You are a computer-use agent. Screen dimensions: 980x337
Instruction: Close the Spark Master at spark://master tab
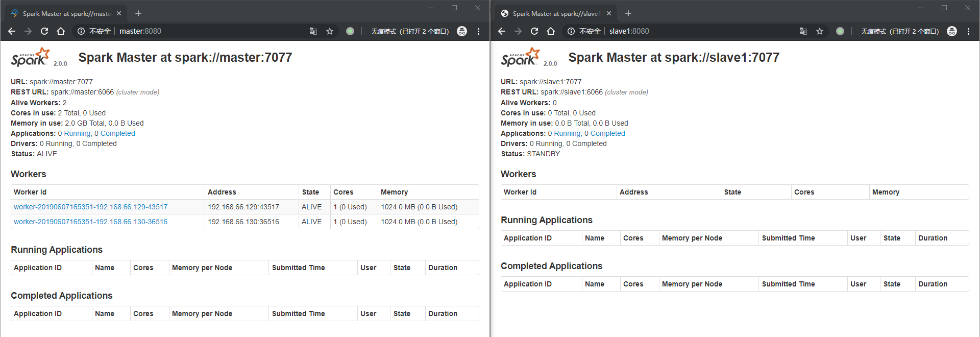point(119,13)
